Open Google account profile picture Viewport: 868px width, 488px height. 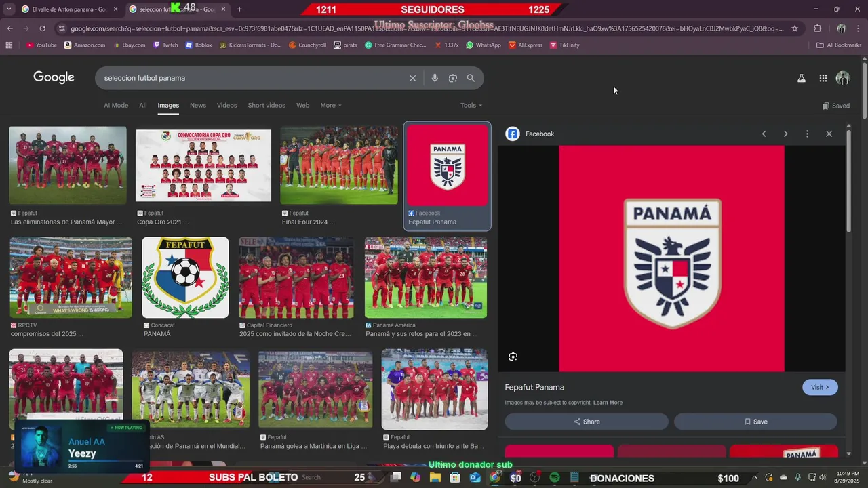pyautogui.click(x=843, y=78)
